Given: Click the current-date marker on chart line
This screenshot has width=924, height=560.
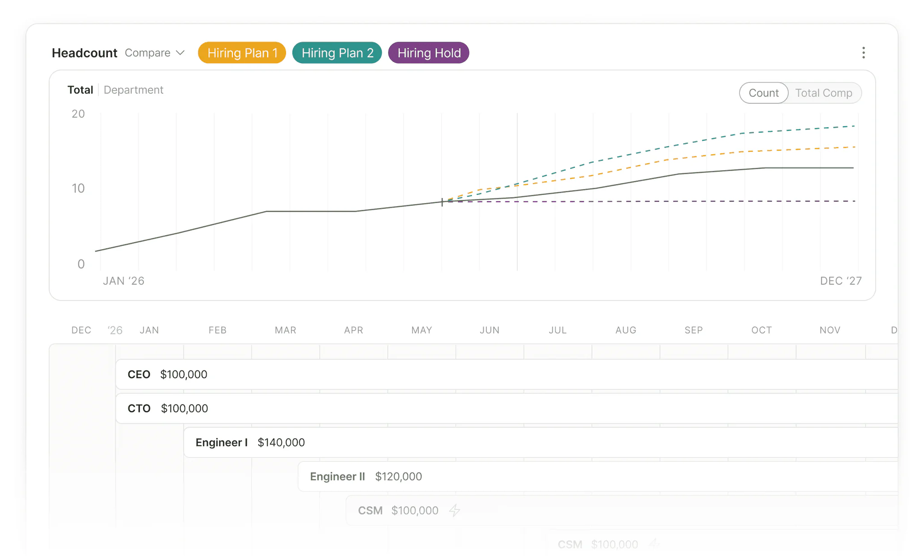Looking at the screenshot, I should (442, 202).
